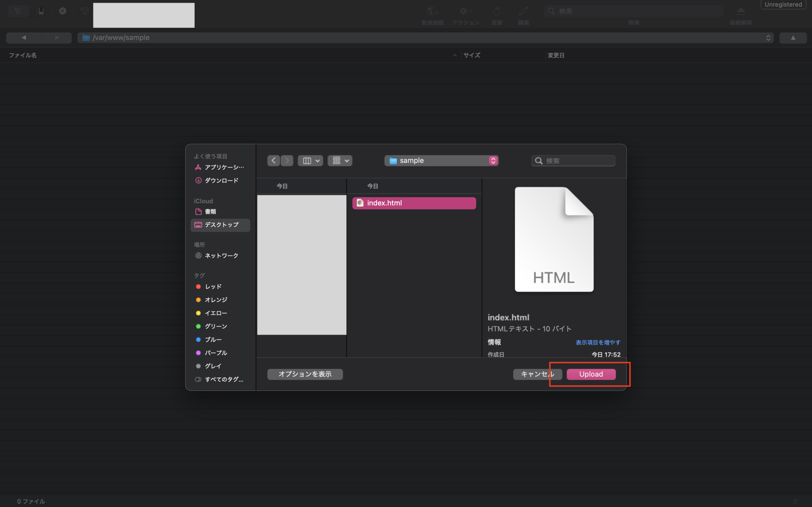Open the bookmarks icon in toolbar
The width and height of the screenshot is (812, 507).
pyautogui.click(x=41, y=11)
